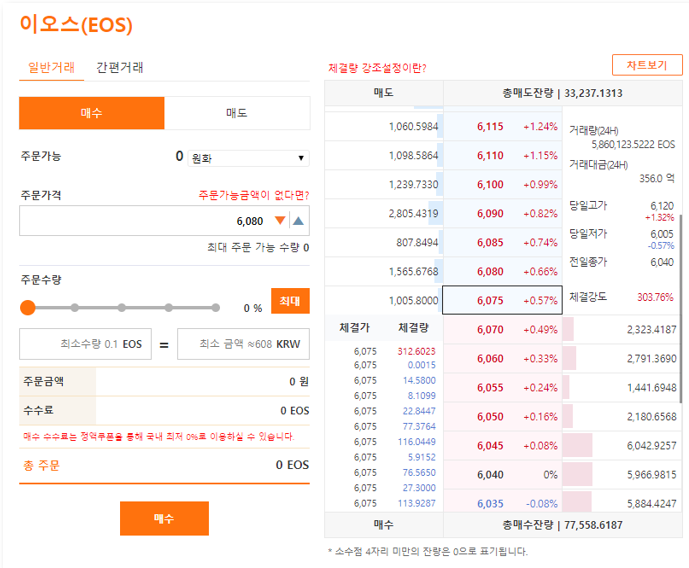Increase order price with blue up arrow

[298, 221]
